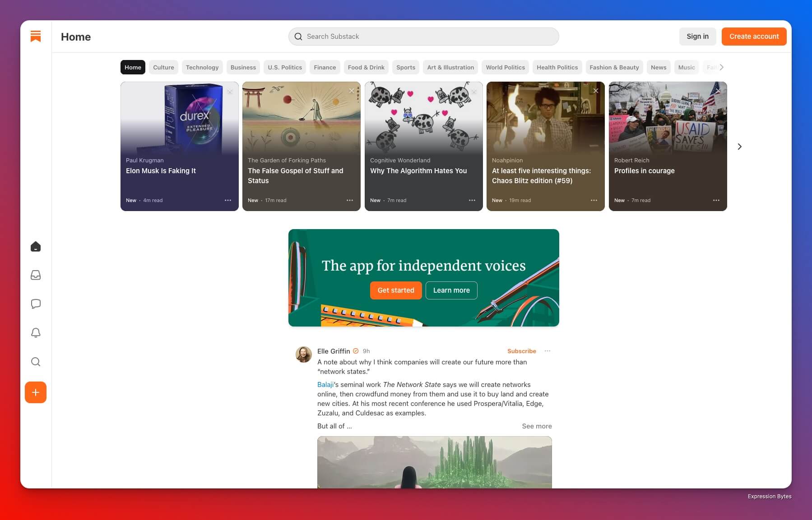Select the Fashion & Beauty tab
The image size is (812, 520).
point(614,67)
